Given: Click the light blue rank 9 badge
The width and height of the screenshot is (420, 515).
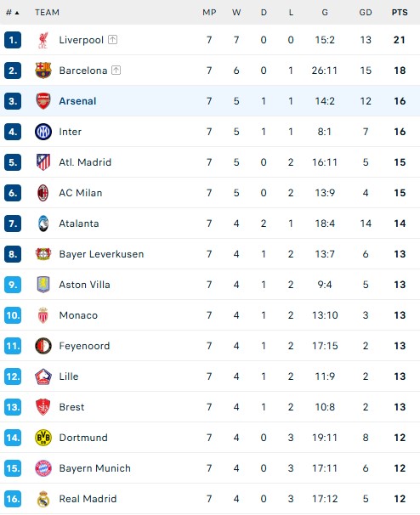Looking at the screenshot, I should click(13, 285).
